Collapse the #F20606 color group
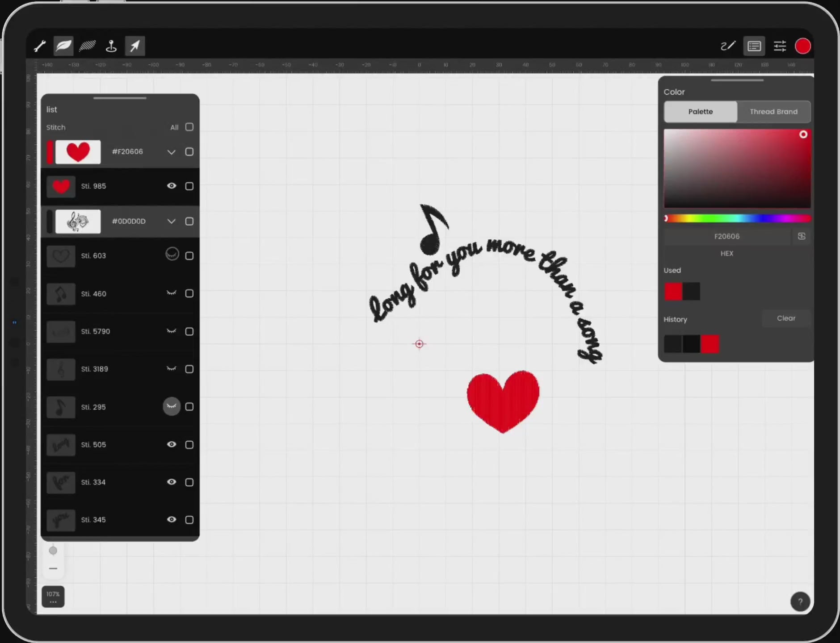Image resolution: width=840 pixels, height=643 pixels. coord(171,152)
